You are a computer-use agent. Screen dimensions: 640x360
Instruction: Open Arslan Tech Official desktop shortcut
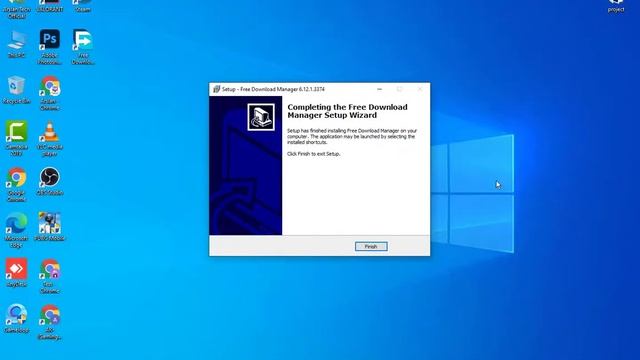tap(16, 9)
